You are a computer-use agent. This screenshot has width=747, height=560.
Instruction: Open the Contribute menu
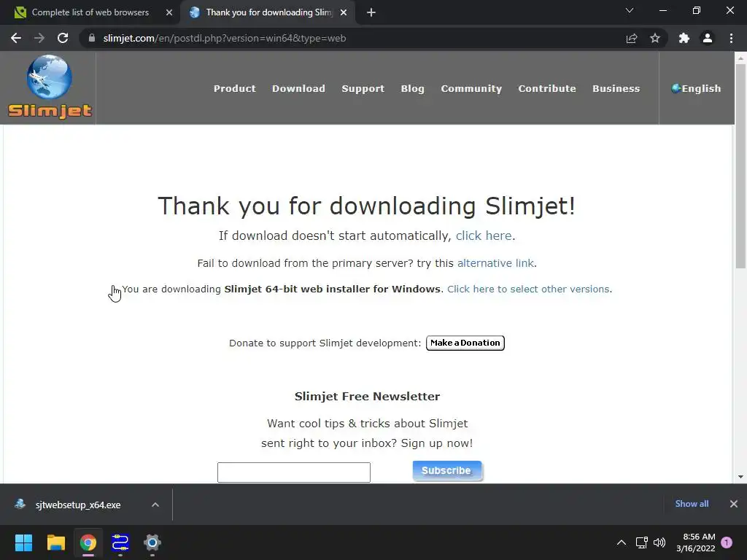pyautogui.click(x=547, y=88)
